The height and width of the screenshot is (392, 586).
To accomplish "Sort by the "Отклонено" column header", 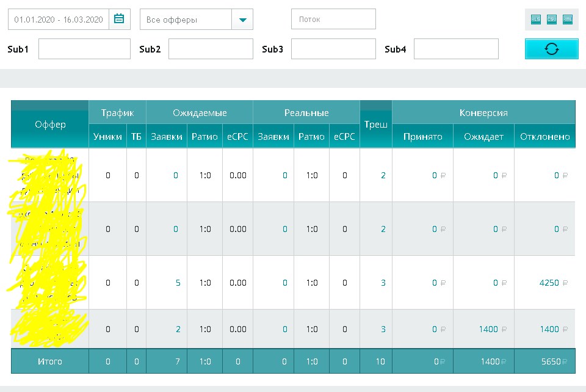I will (x=544, y=137).
